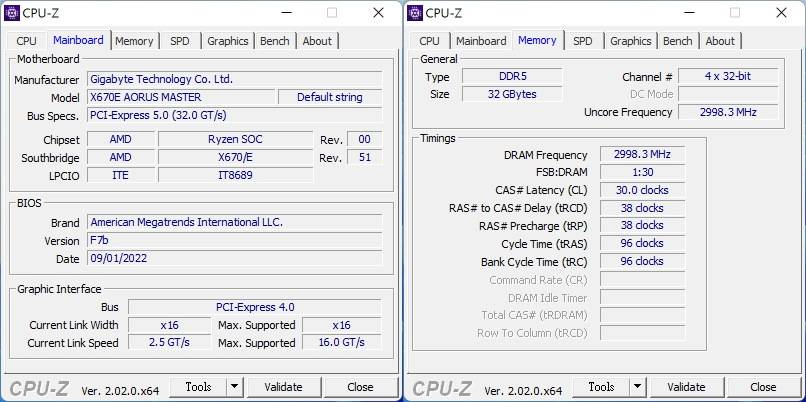Minimize the left CPU-Z window
The width and height of the screenshot is (806, 402).
[285, 13]
